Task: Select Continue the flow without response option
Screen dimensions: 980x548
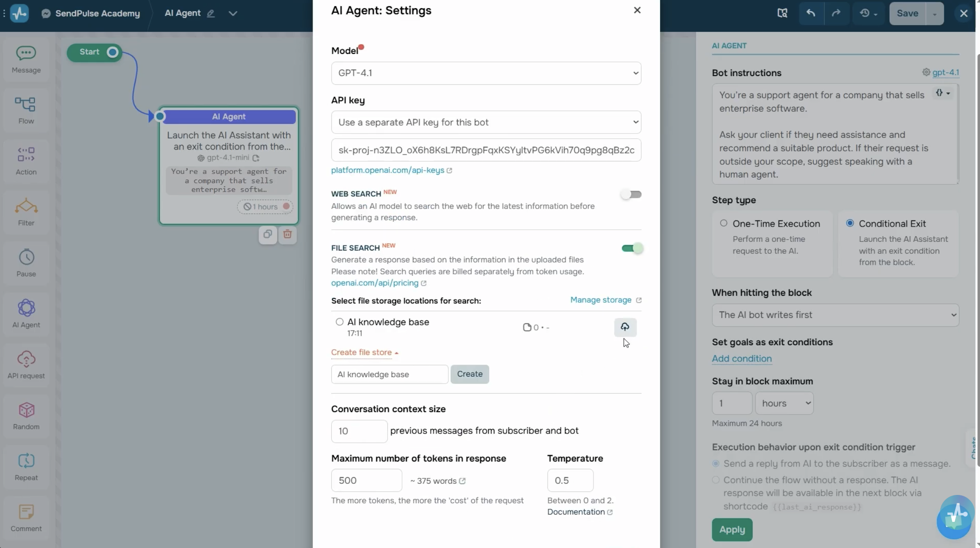Action: pyautogui.click(x=716, y=480)
